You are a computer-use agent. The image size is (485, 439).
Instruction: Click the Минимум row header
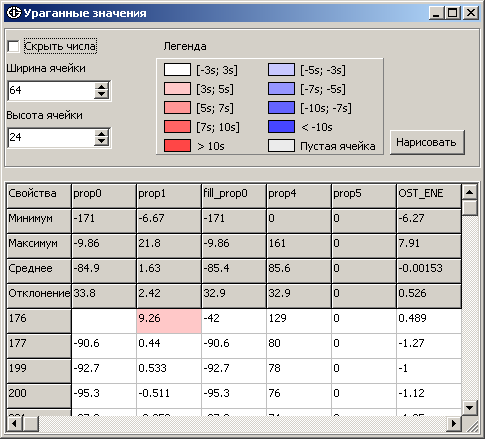click(x=39, y=221)
